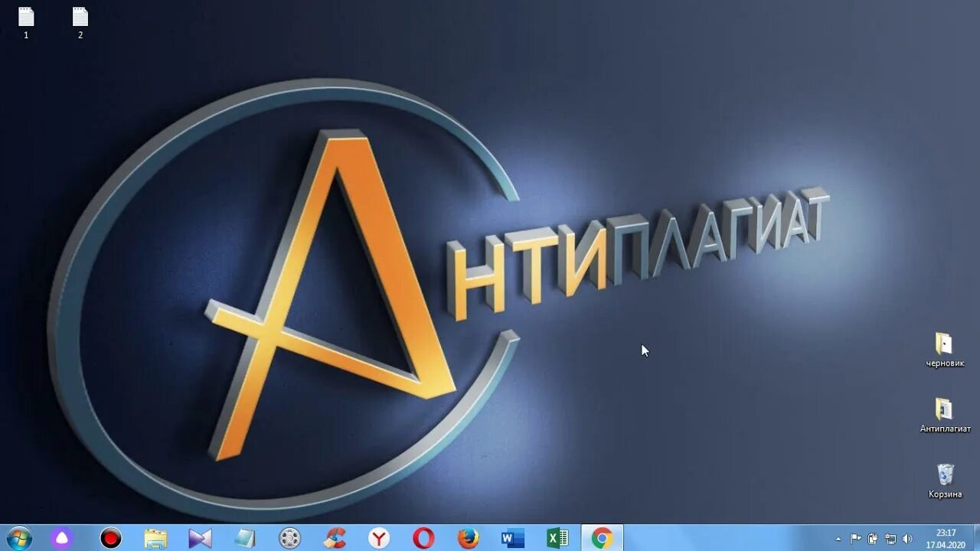Open the film reel media application
The height and width of the screenshot is (551, 980).
289,538
